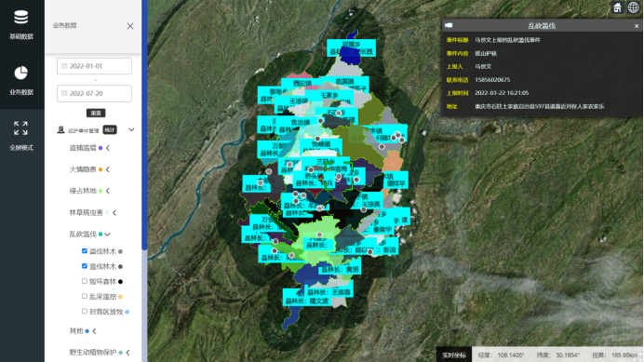Click the 重置 reset button
This screenshot has width=644, height=362.
click(96, 113)
